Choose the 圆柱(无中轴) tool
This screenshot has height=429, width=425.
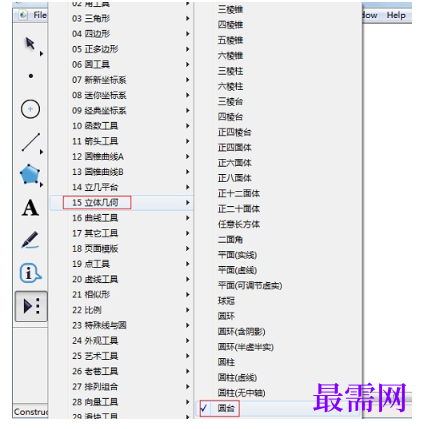coord(242,393)
